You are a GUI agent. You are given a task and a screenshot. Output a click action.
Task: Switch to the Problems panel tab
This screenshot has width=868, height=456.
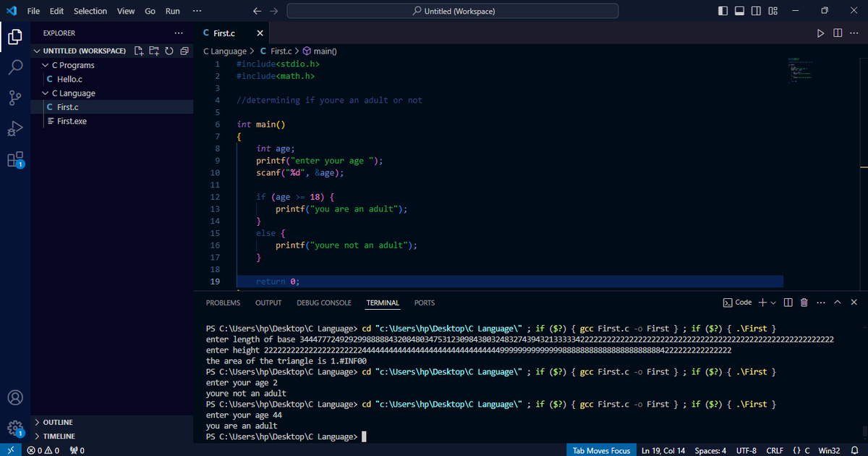point(223,303)
